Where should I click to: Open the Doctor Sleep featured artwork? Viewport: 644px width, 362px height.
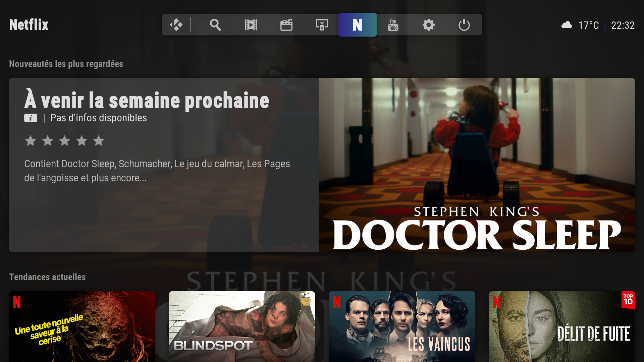476,164
